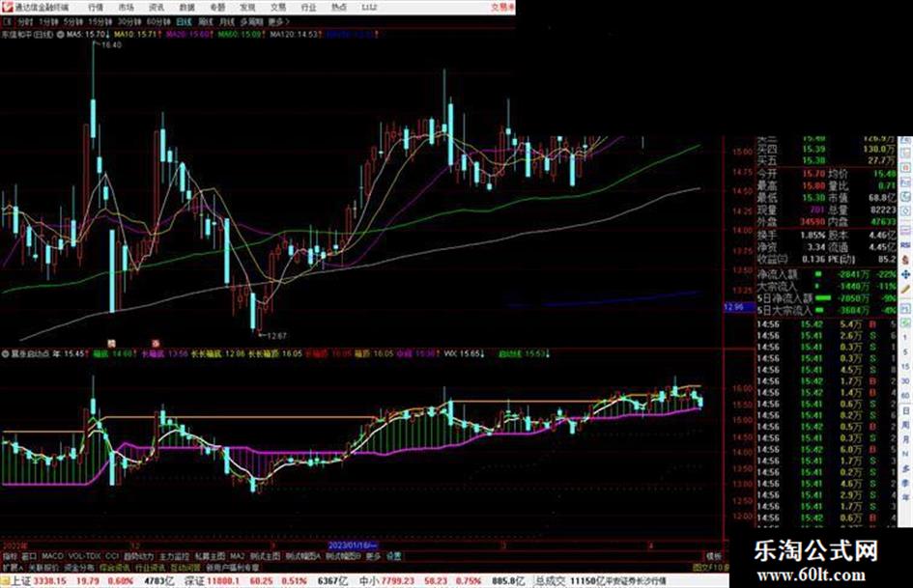The image size is (913, 588).
Task: Click the 15-minute sidebar shortcut
Action: coord(905,367)
